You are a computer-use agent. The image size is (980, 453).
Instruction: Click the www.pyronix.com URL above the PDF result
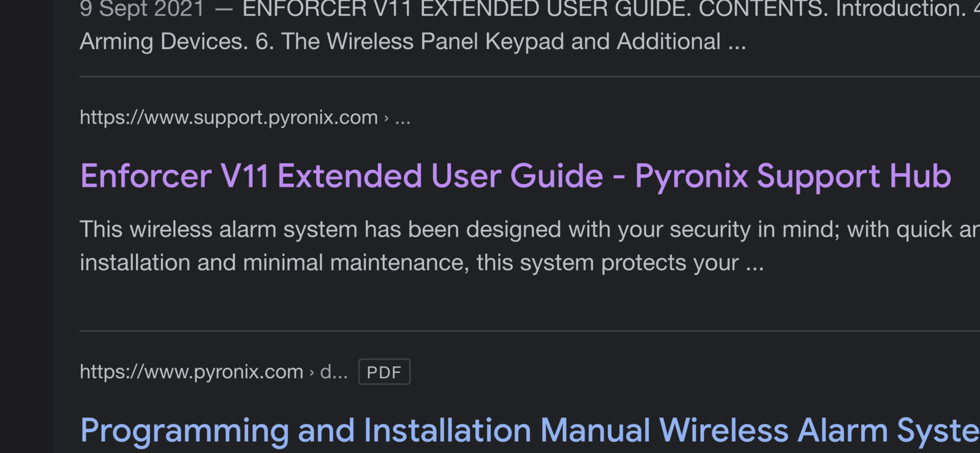click(192, 372)
